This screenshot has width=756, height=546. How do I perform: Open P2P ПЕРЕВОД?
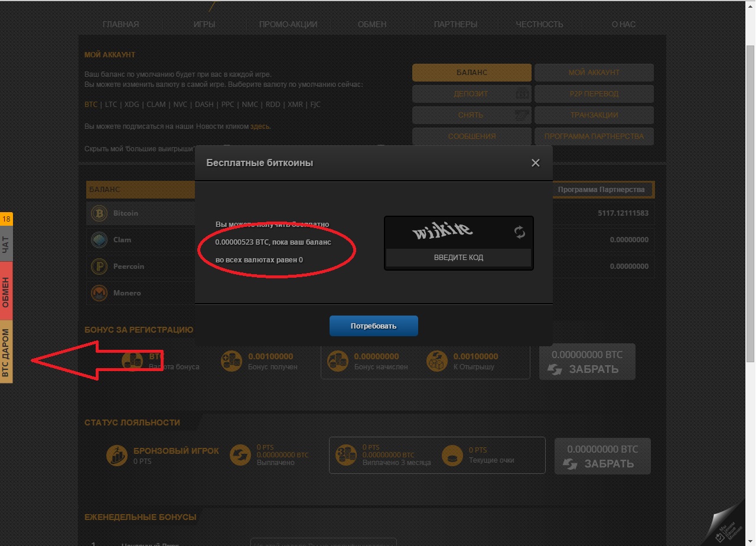coord(594,94)
